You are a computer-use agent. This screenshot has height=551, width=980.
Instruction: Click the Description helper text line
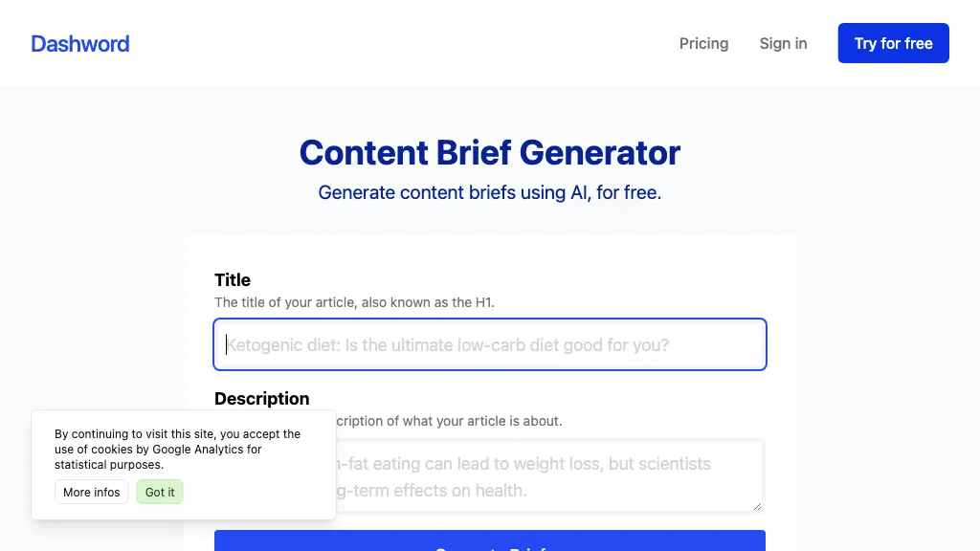(450, 421)
